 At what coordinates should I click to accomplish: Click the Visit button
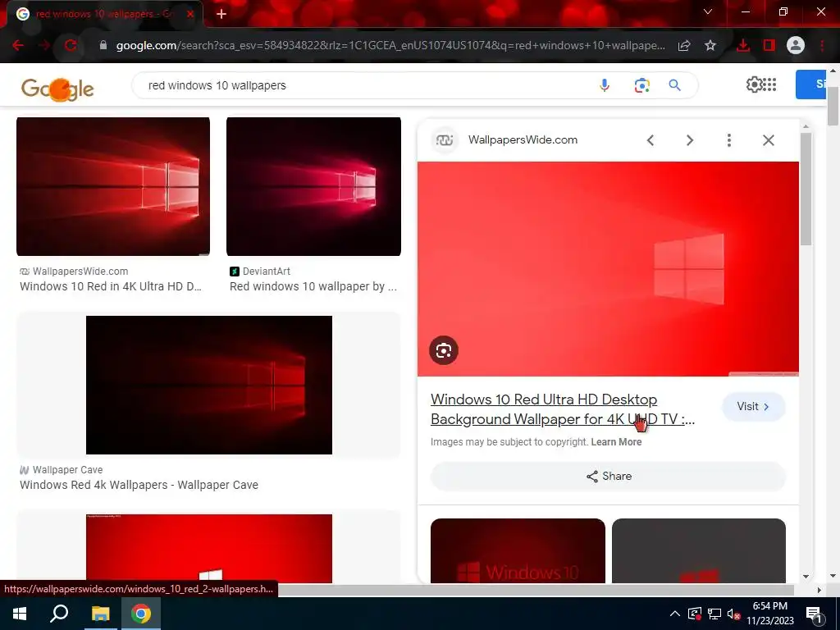[753, 407]
